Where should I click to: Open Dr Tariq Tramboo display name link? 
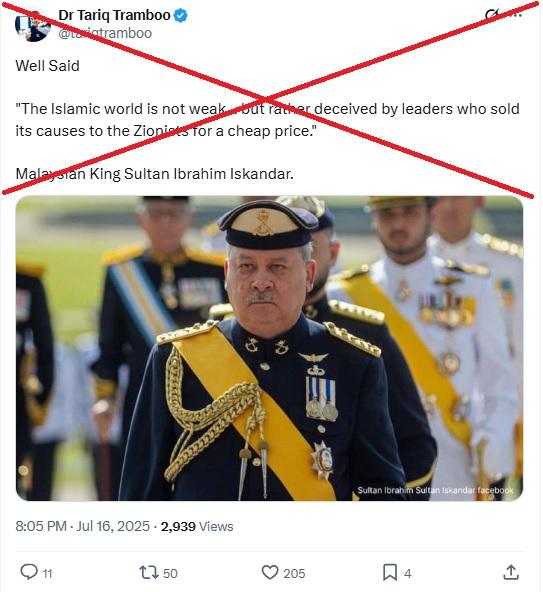(x=114, y=15)
